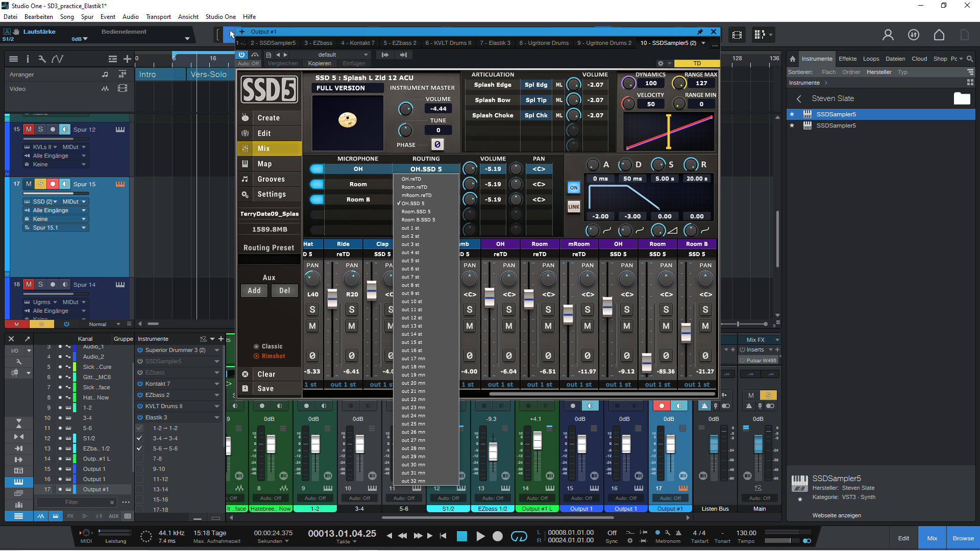Mute track 15 Spur 12

29,129
